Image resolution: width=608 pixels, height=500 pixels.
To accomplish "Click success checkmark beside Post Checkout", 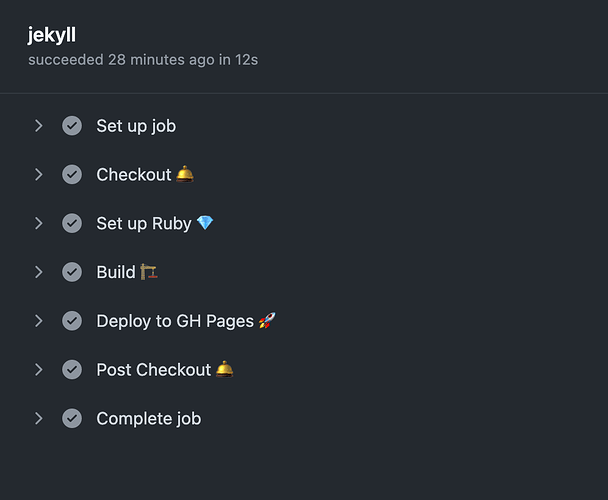I will tap(72, 370).
